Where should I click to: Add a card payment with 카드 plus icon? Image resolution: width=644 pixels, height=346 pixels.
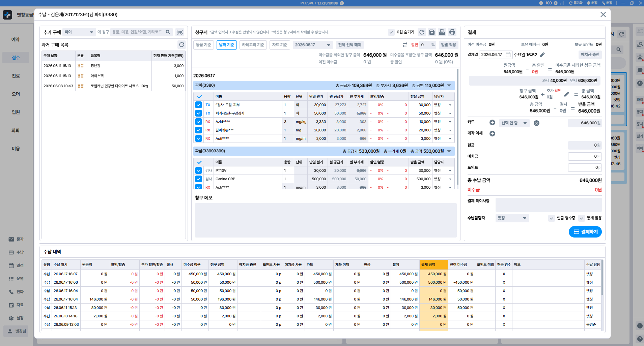click(x=492, y=123)
